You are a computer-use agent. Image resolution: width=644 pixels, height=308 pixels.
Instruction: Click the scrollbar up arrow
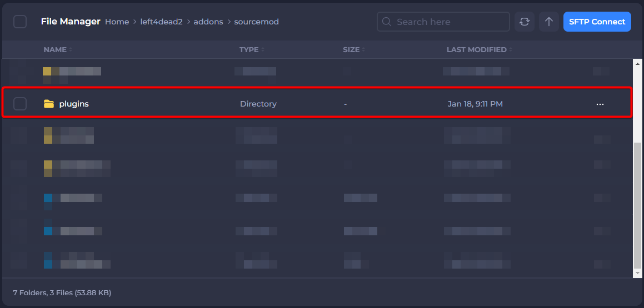pos(638,63)
